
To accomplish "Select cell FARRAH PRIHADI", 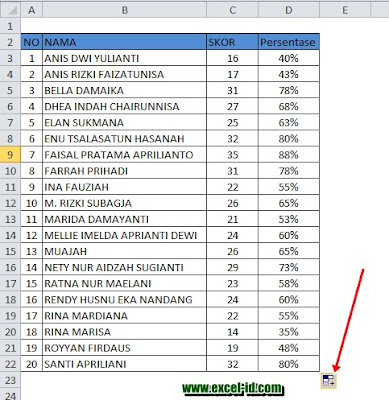I will click(124, 171).
